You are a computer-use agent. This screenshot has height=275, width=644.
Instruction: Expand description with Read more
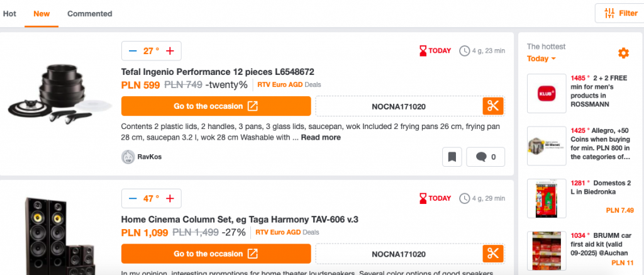[321, 137]
